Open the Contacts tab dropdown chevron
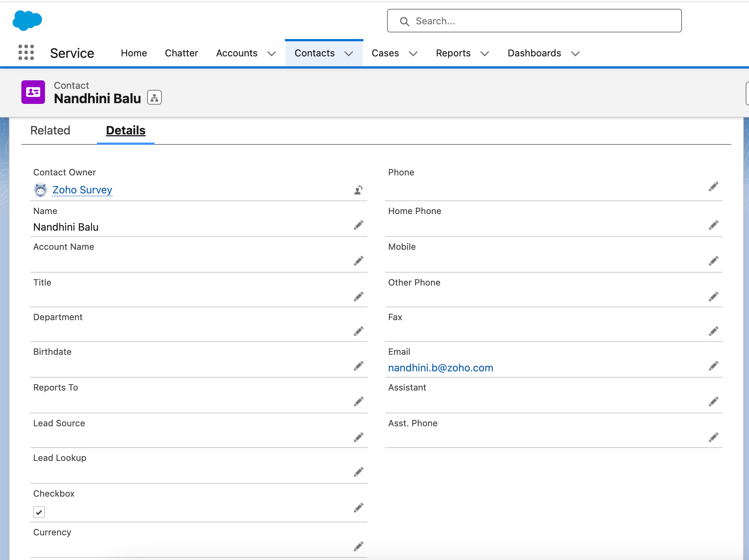Screen dimensions: 749x560 coord(349,54)
